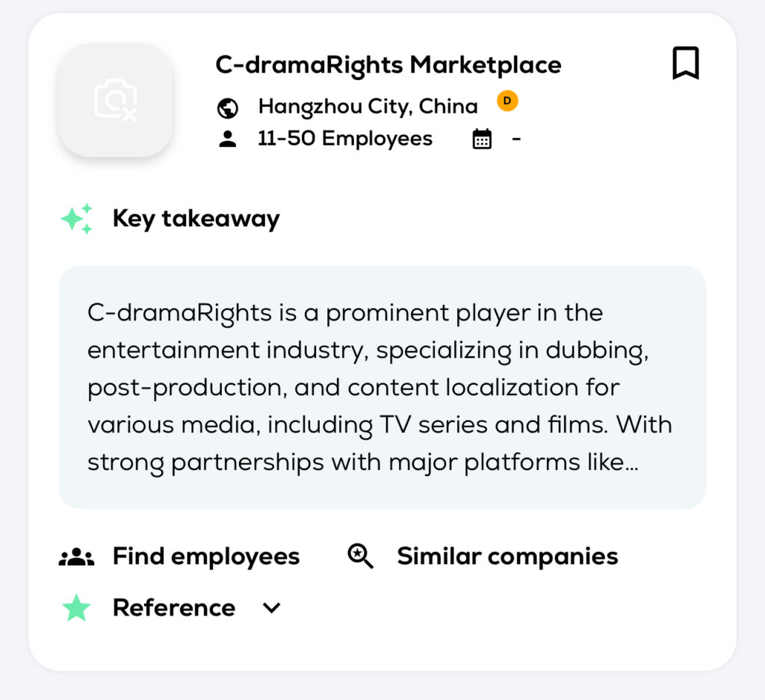Click the company logo placeholder image

[116, 100]
